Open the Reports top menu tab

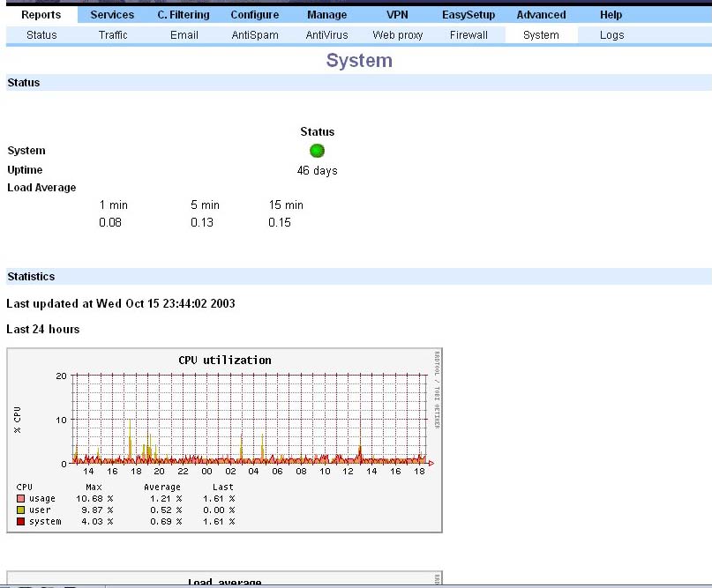point(41,14)
